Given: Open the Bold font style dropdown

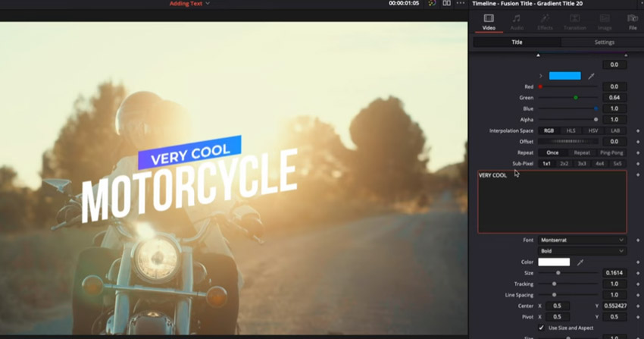Looking at the screenshot, I should click(582, 251).
